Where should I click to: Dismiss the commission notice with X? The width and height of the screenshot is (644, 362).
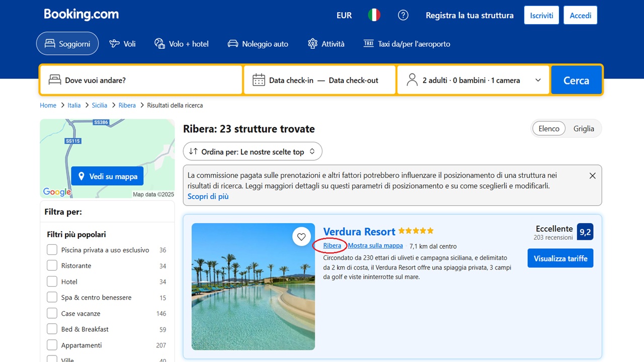[x=592, y=176]
